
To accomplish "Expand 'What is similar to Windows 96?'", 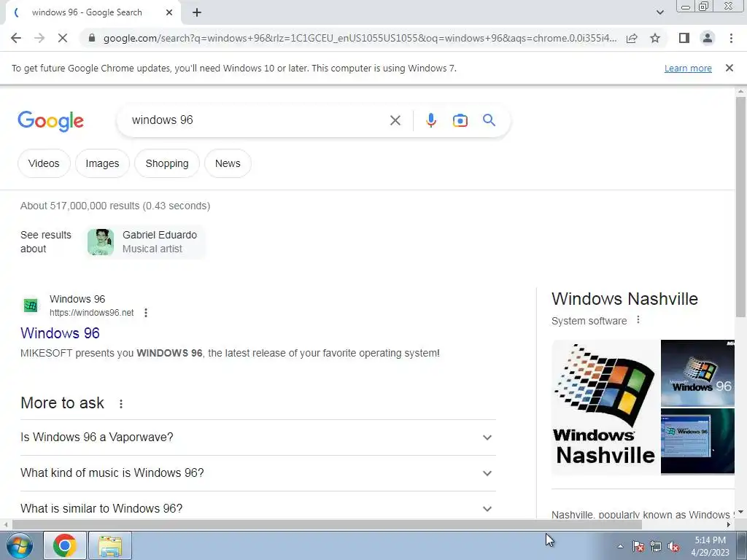I will [x=258, y=508].
